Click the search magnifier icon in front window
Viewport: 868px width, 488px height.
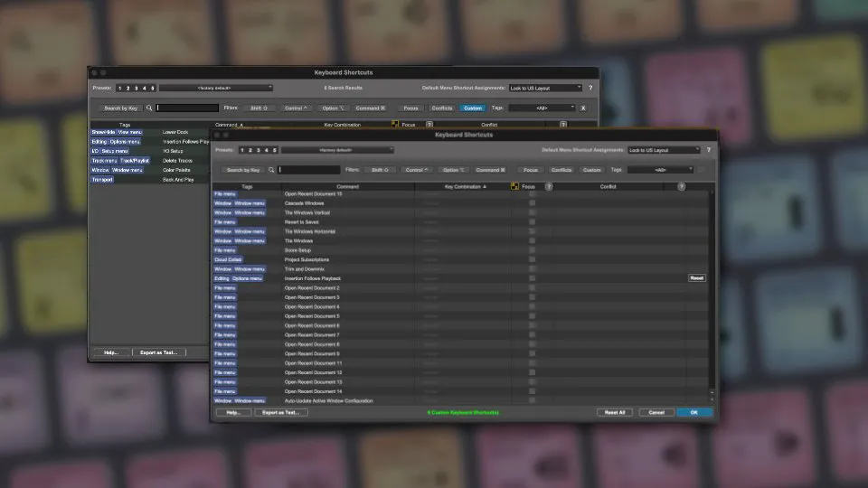point(271,170)
